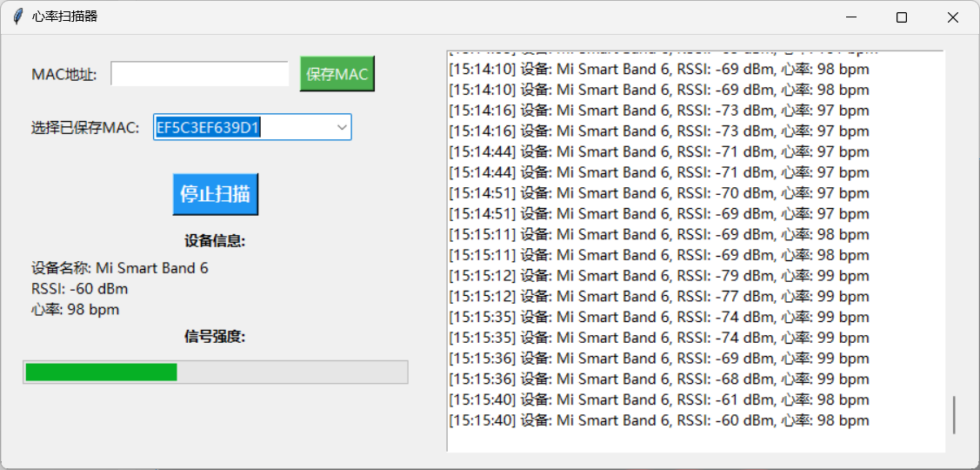Click log line [15:15:12] with RSSI -79 dBm
The image size is (980, 470).
[x=659, y=276]
